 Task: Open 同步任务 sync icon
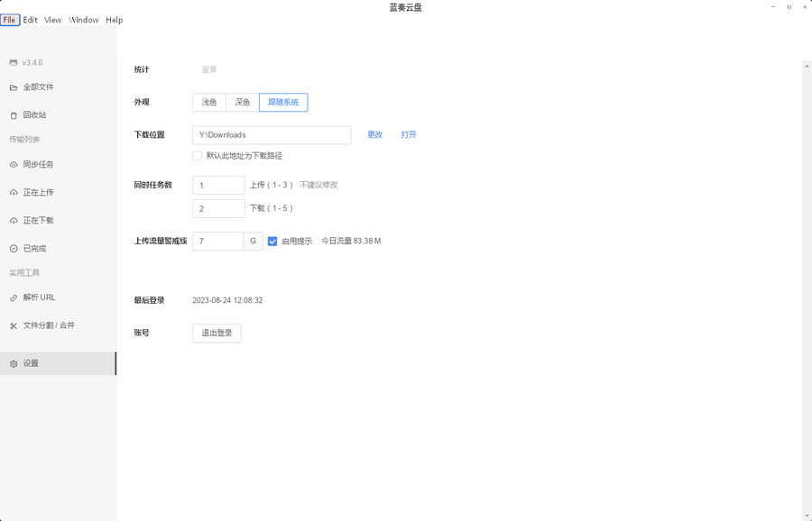(x=14, y=165)
